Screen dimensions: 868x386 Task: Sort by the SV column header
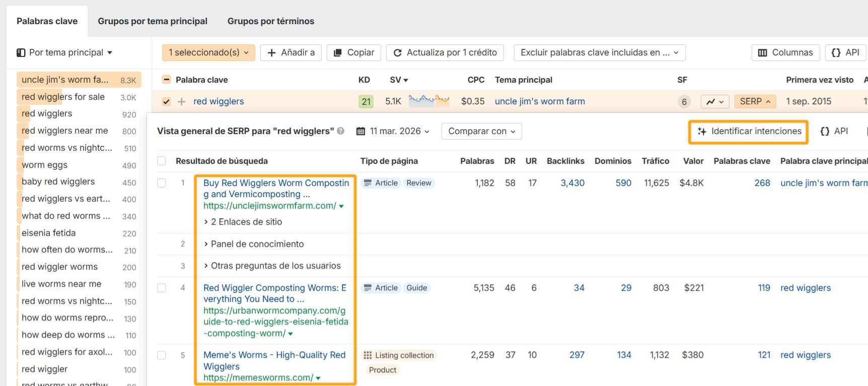pos(399,80)
